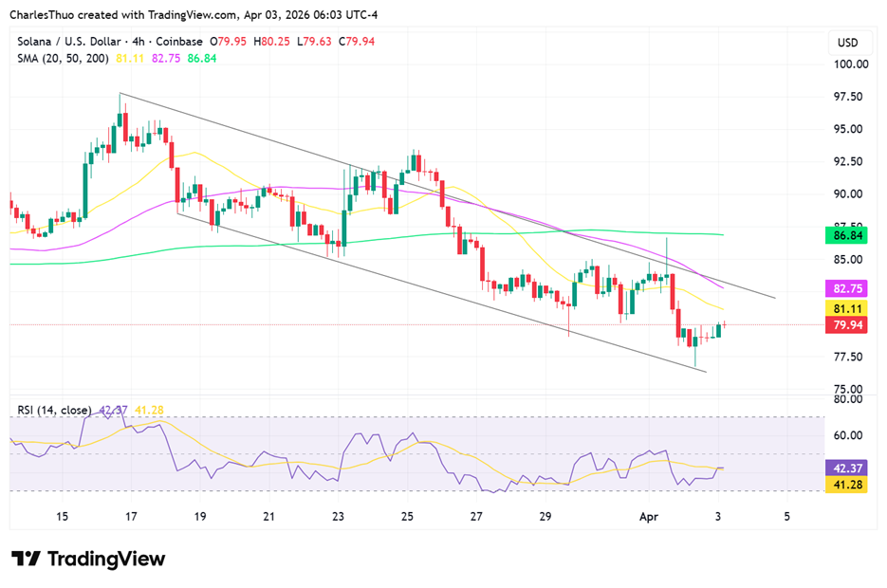
Task: Click the red 79.94 current price tag
Action: [849, 325]
